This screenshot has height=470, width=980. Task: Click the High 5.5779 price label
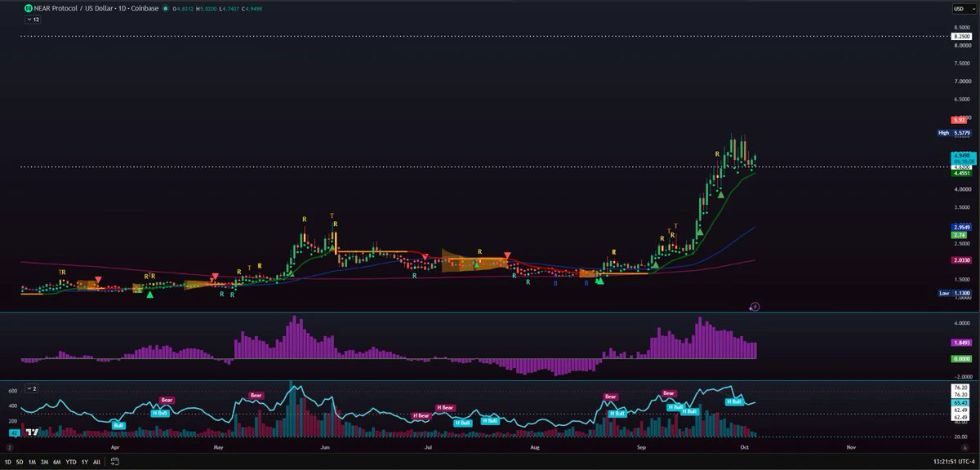(x=955, y=132)
